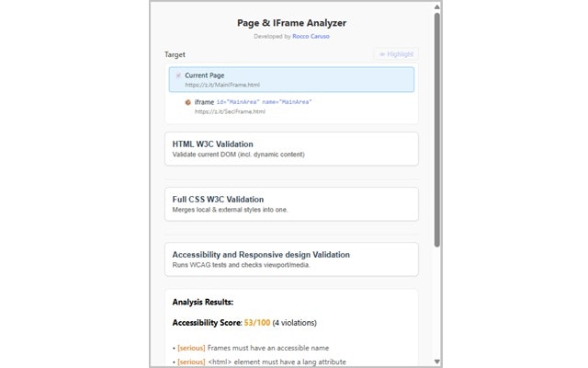
Task: Click the Page & IFrame Analyzer title
Action: click(291, 23)
